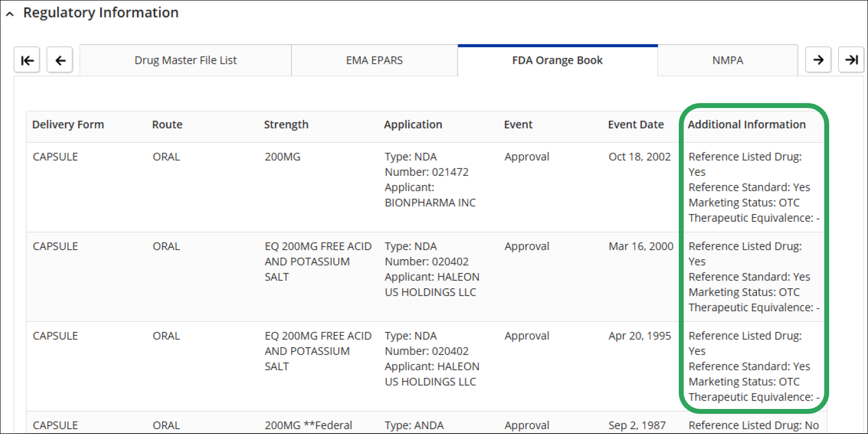The height and width of the screenshot is (434, 868).
Task: Click the Strength column header
Action: coord(286,125)
